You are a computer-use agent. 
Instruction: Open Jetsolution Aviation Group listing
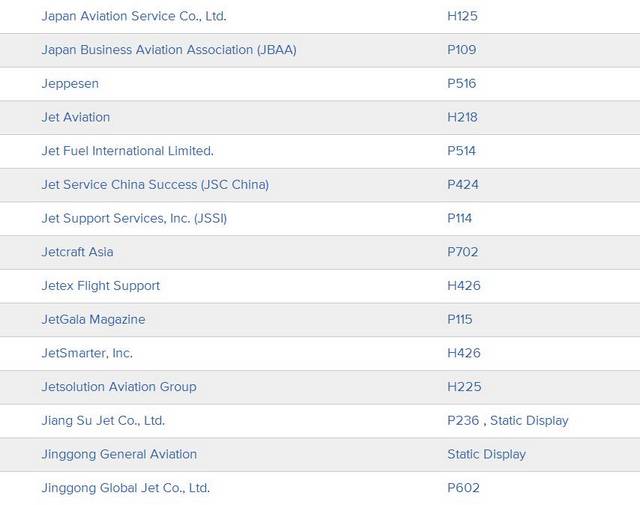point(119,386)
